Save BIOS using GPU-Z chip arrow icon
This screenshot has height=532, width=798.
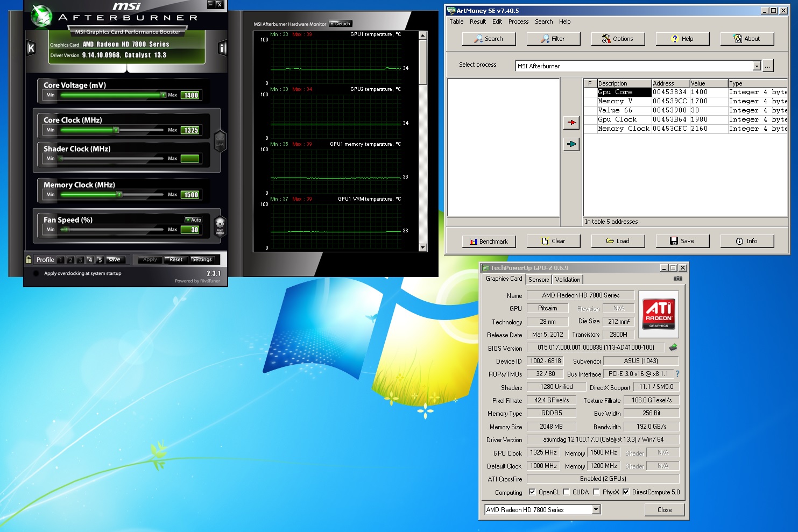pyautogui.click(x=673, y=347)
